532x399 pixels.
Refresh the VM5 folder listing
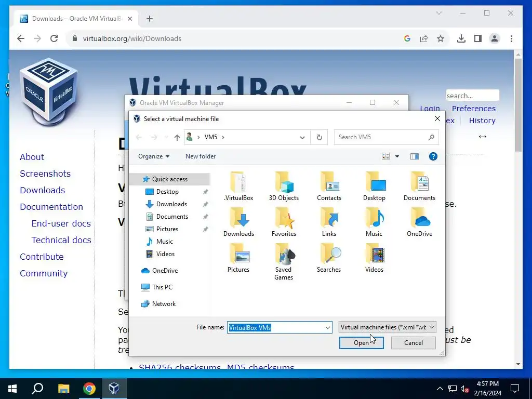320,137
